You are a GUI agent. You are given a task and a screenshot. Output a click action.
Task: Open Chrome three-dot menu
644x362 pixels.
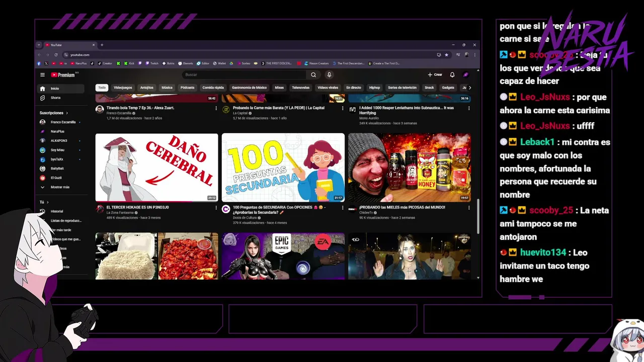coord(474,54)
